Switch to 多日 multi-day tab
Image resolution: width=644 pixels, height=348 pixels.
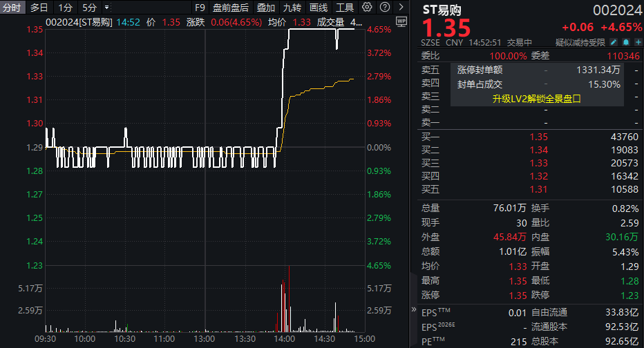39,8
